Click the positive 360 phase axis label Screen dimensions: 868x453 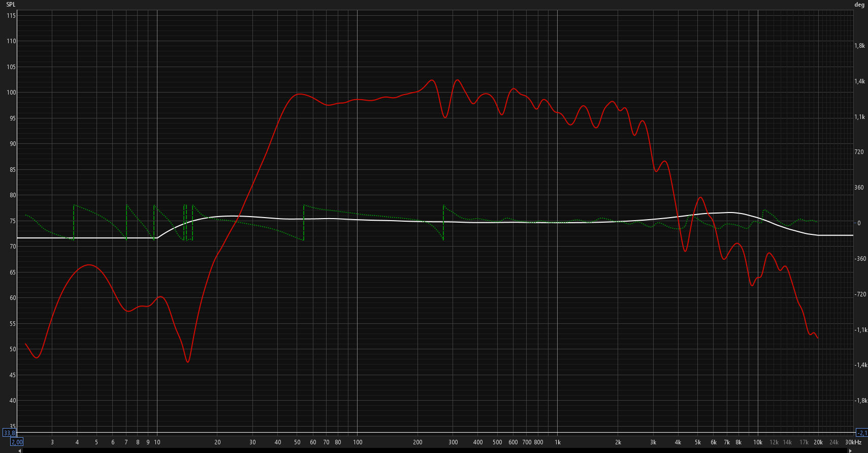coord(859,188)
